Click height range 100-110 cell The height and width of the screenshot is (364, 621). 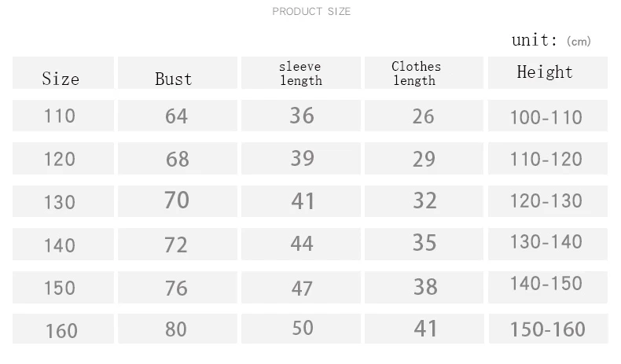[548, 116]
